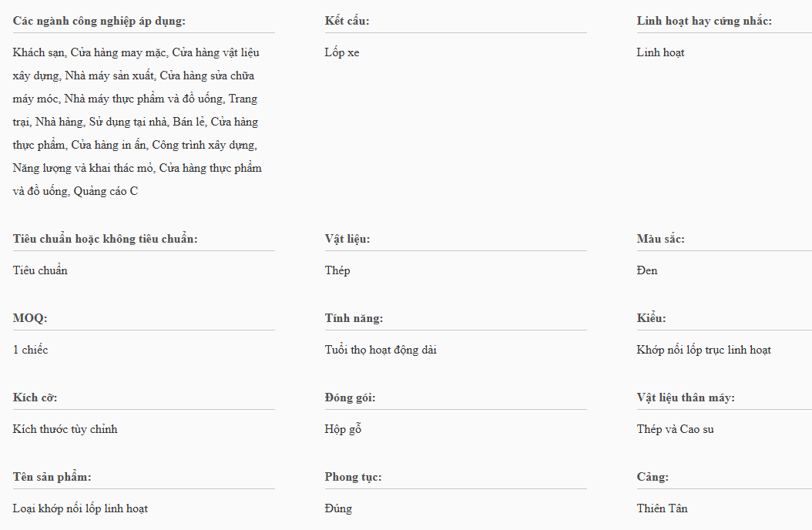Click the "Linh hoạt hay cứng nhắc" label

[704, 21]
